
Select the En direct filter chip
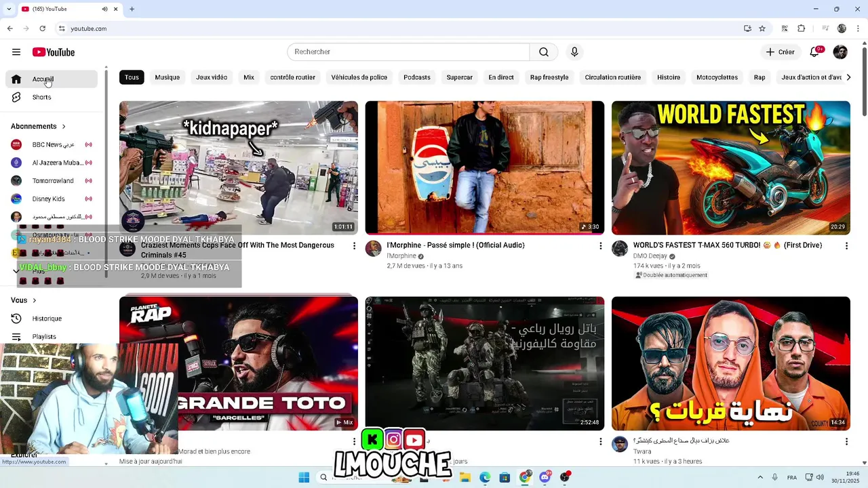pos(501,77)
